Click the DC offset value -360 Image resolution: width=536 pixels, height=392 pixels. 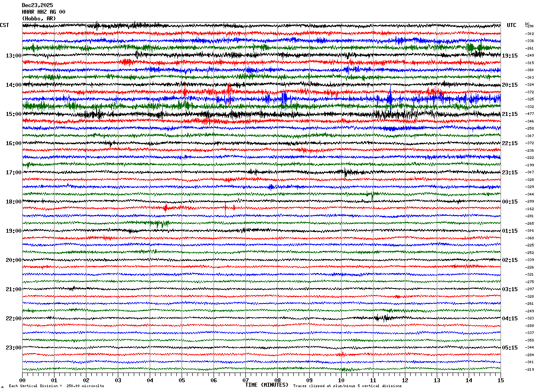pos(529,70)
